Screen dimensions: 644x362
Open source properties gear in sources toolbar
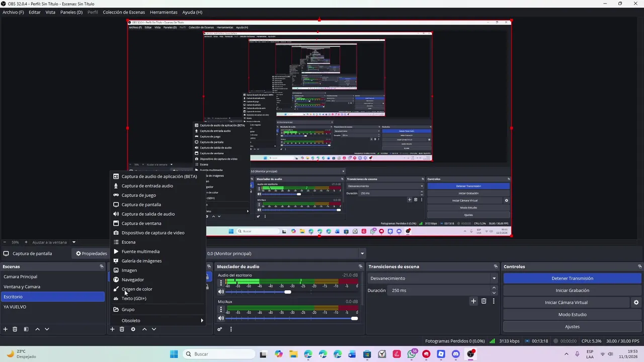point(133,329)
